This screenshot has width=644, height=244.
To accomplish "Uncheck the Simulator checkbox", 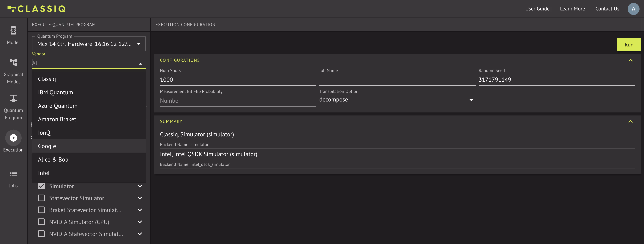I will tap(41, 186).
